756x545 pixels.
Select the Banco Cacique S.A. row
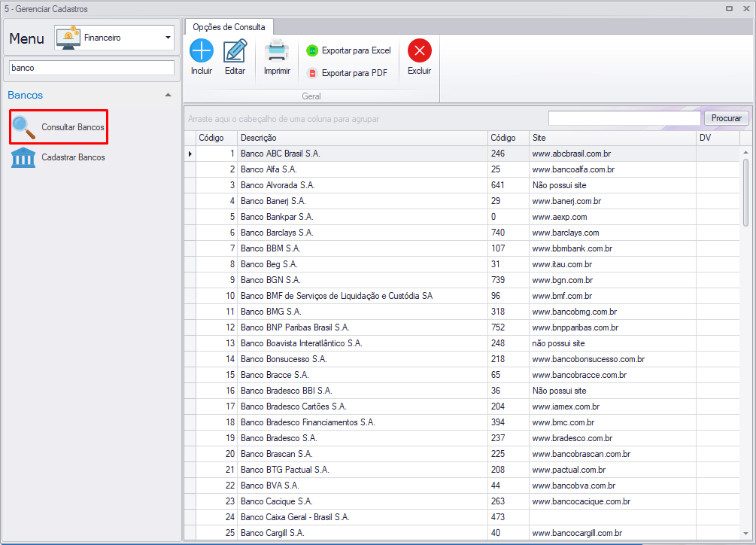pos(462,501)
